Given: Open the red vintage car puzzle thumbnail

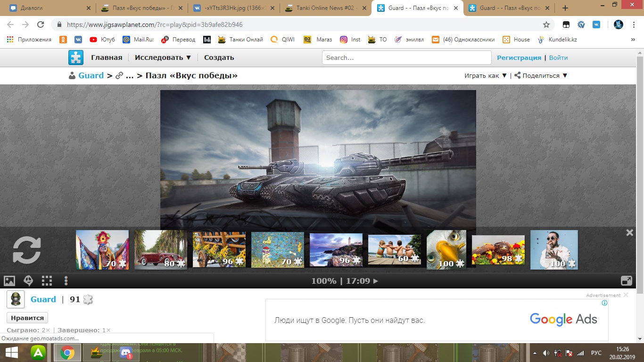Looking at the screenshot, I should click(161, 250).
